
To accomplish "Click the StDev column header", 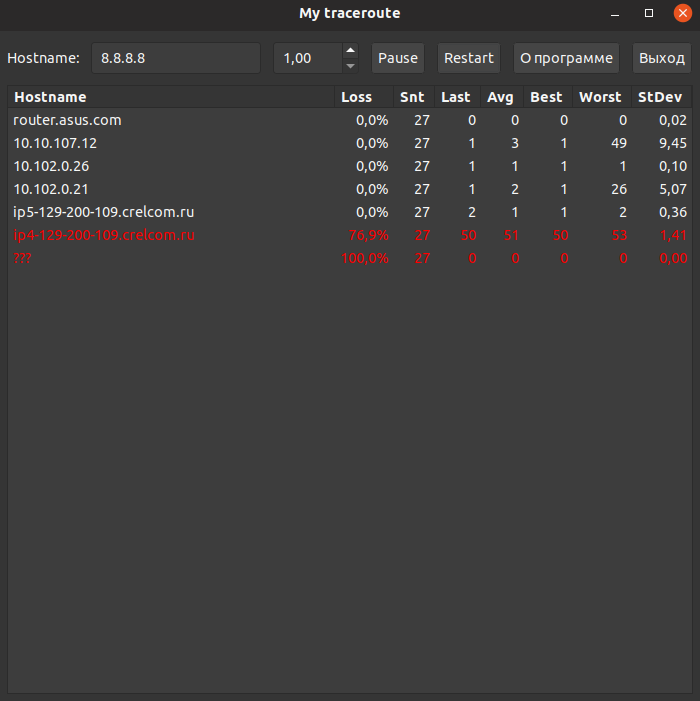I will [660, 97].
